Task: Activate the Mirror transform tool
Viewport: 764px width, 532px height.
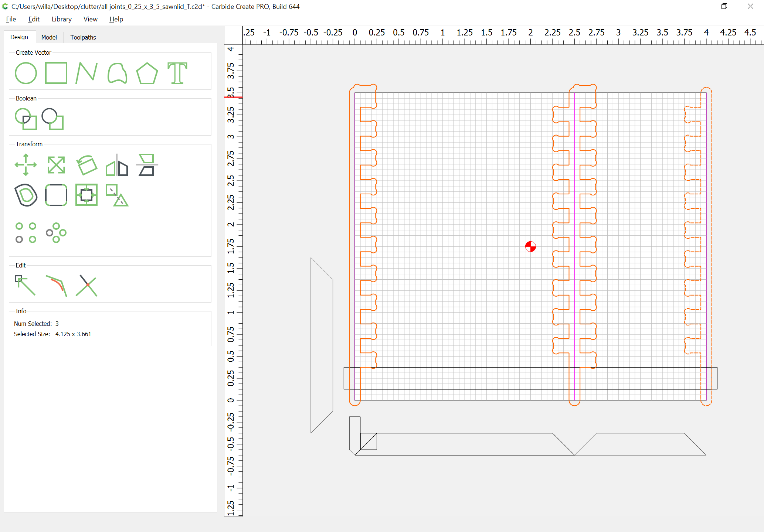Action: click(x=117, y=165)
